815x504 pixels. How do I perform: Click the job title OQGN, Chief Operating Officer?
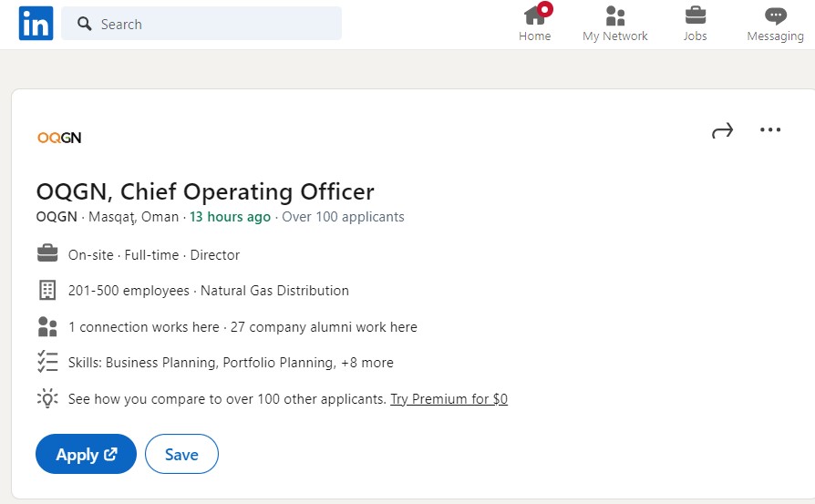[x=205, y=191]
